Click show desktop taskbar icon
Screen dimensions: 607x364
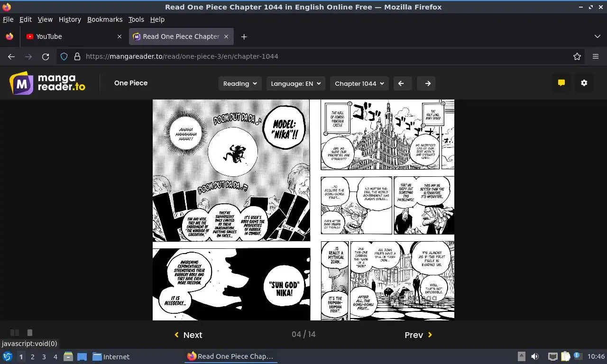(82, 356)
